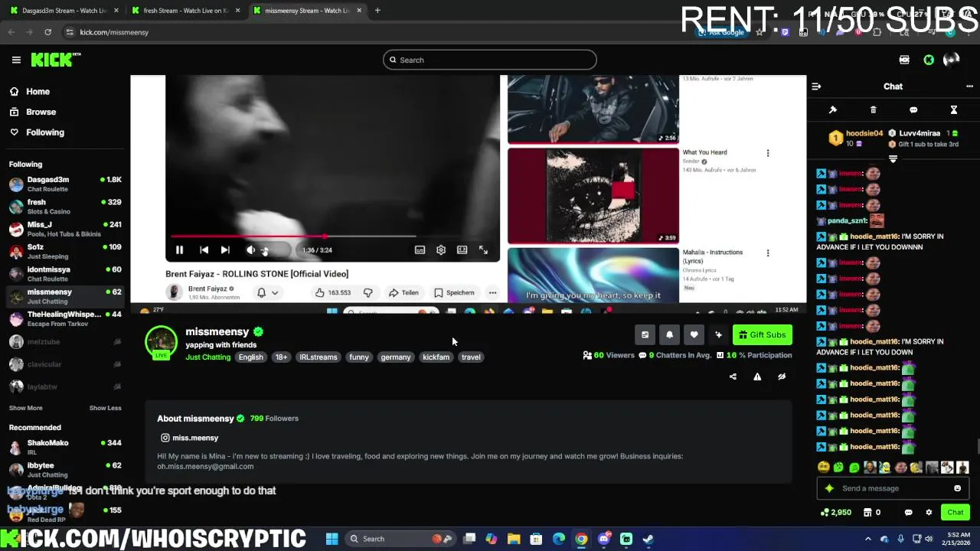Open fresh Slots & Casino channel
This screenshot has height=551, width=980.
(65, 207)
